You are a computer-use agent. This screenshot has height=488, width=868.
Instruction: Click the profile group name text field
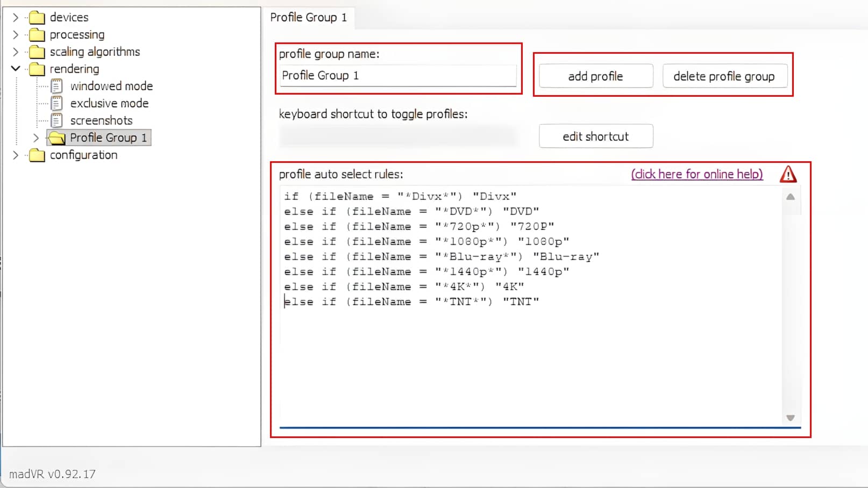(x=398, y=76)
